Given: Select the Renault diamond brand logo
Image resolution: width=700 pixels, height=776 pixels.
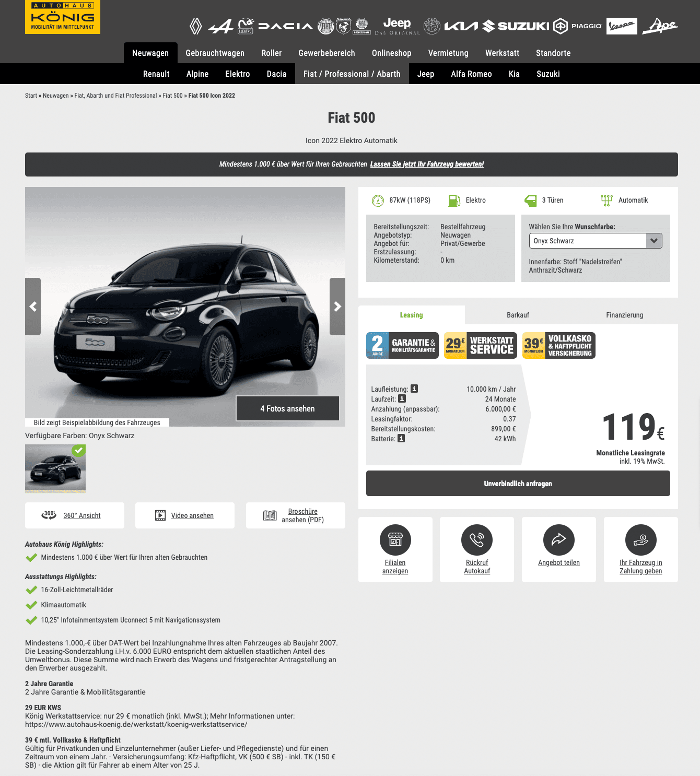Looking at the screenshot, I should coord(195,26).
